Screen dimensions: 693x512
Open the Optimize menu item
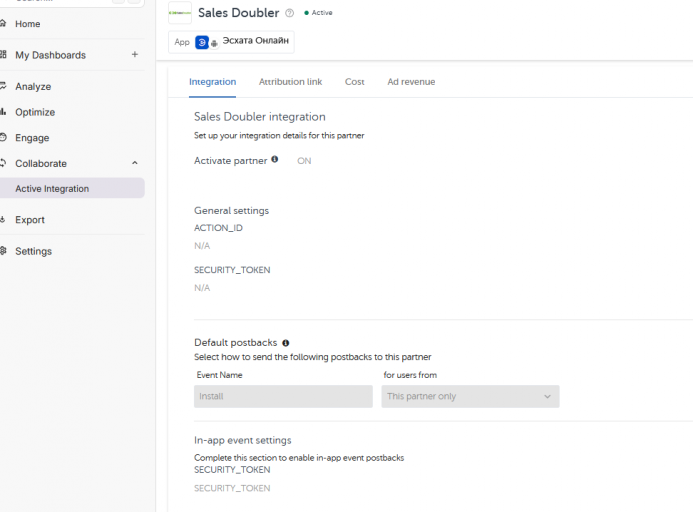pyautogui.click(x=35, y=112)
